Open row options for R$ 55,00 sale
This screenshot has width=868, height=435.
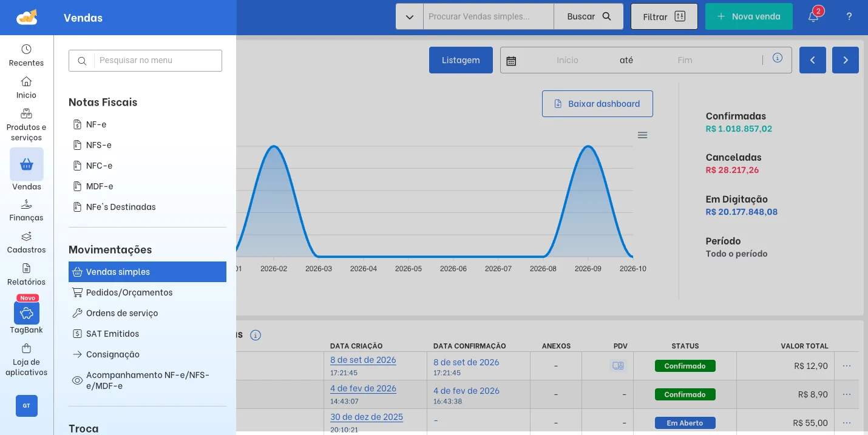pos(847,423)
